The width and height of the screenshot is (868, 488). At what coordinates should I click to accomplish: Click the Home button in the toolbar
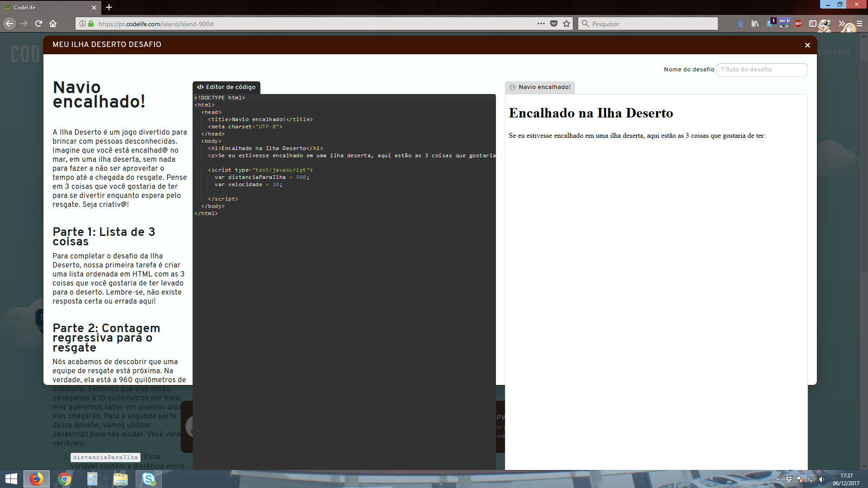pos(52,23)
